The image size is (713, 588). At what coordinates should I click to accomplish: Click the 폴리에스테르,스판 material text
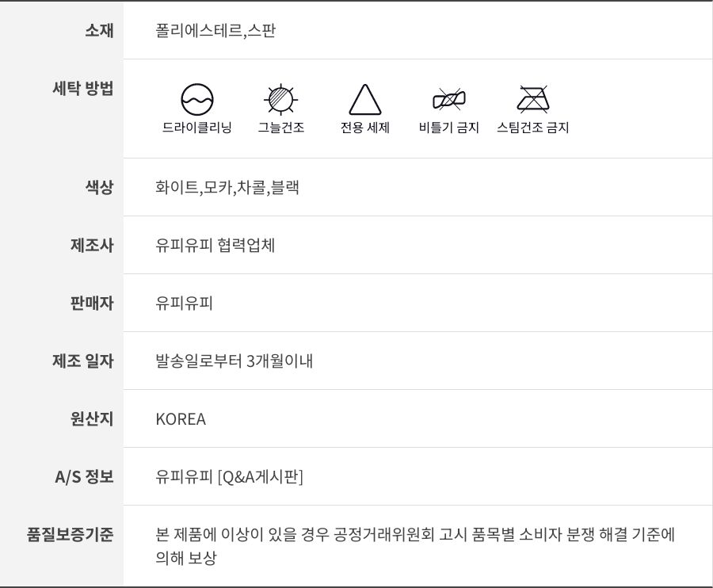click(215, 31)
